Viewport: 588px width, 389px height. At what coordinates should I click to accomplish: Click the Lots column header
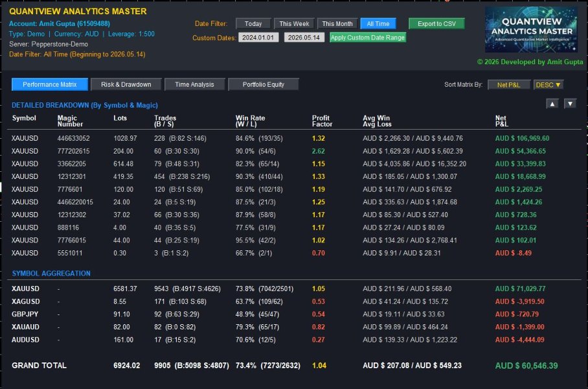120,118
